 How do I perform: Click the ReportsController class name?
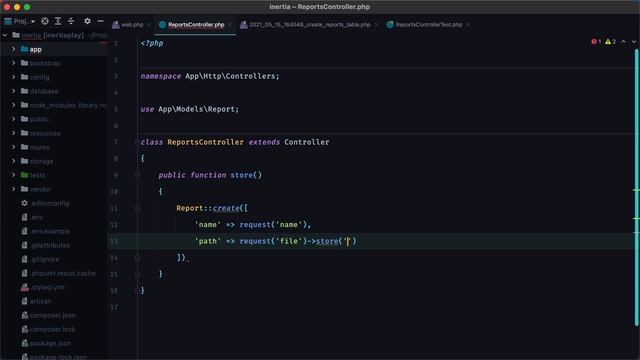[205, 142]
